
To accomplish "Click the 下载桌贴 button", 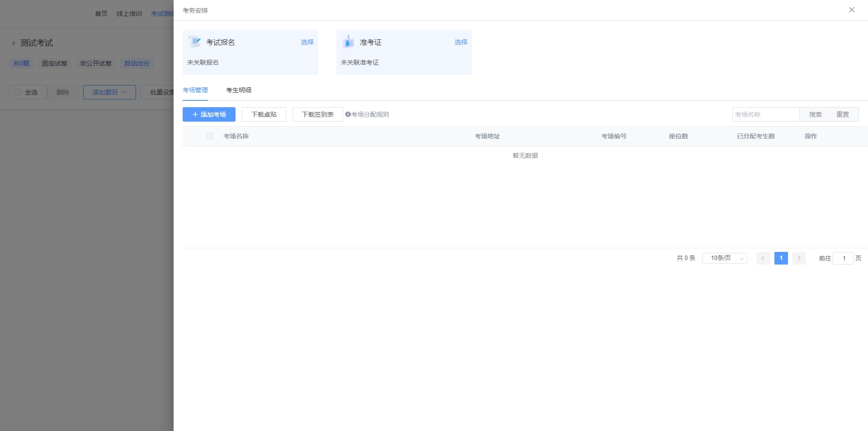I will 264,115.
